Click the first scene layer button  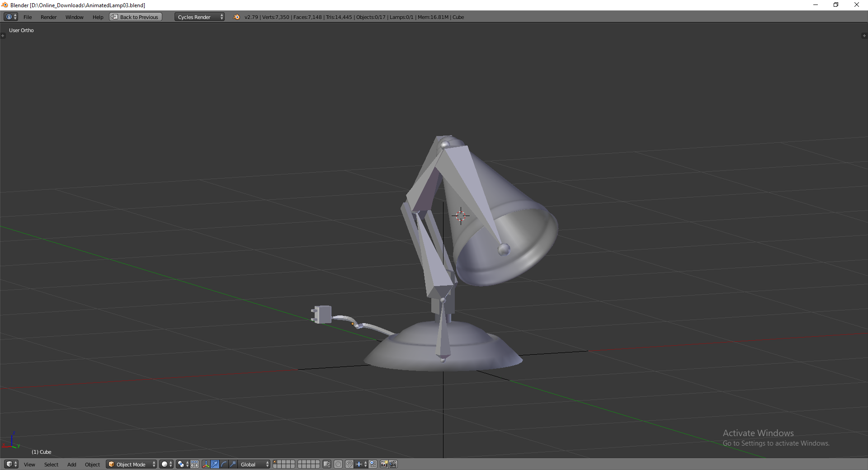[276, 462]
